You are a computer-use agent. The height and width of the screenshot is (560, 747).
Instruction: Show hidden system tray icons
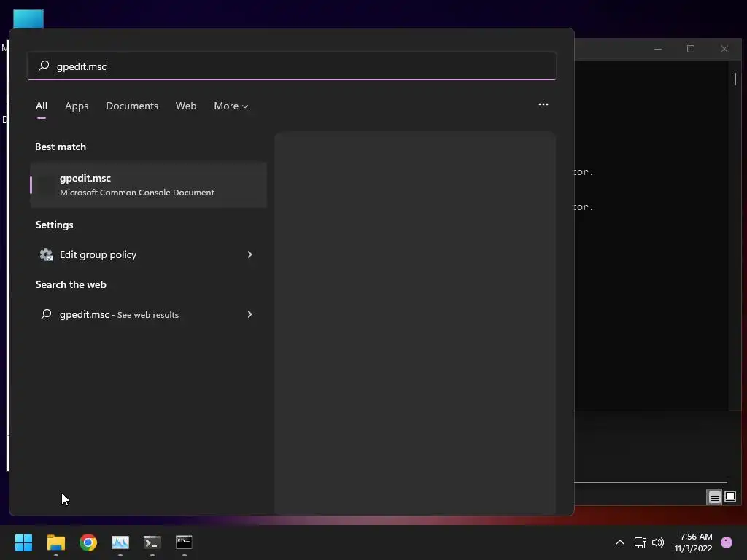[x=620, y=542]
